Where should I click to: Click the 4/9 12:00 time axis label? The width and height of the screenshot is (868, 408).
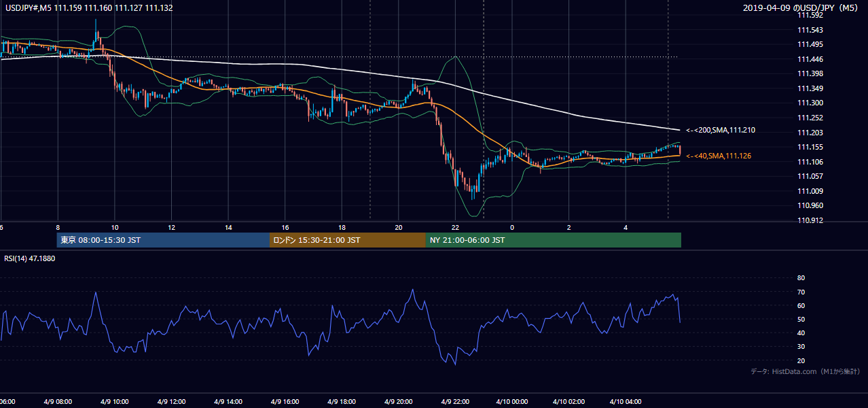pyautogui.click(x=171, y=402)
